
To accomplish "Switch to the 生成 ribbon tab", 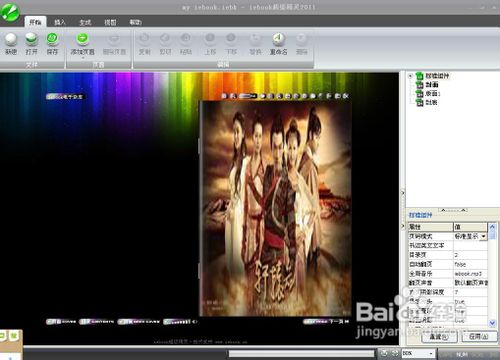I will tap(85, 22).
